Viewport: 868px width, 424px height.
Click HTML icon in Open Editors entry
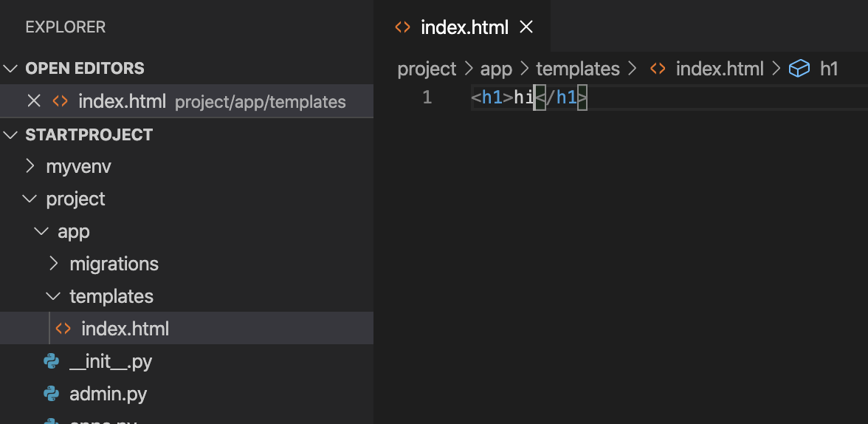(60, 101)
